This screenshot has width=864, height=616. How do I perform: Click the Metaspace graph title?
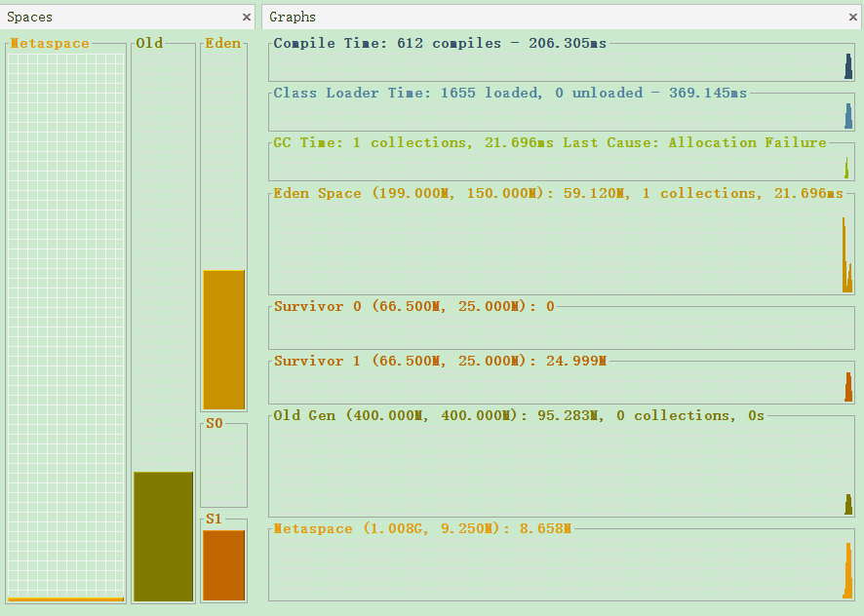tap(422, 528)
